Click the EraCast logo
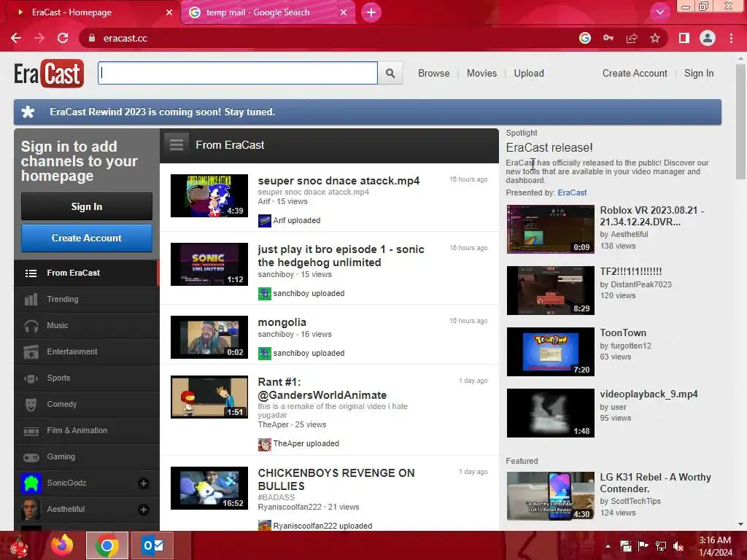 tap(49, 74)
